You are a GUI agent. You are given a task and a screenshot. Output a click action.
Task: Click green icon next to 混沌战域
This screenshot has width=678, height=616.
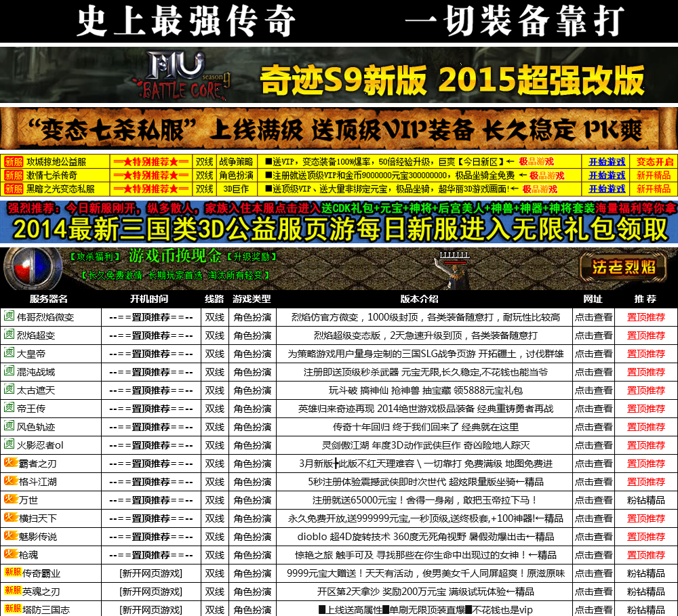coord(9,371)
